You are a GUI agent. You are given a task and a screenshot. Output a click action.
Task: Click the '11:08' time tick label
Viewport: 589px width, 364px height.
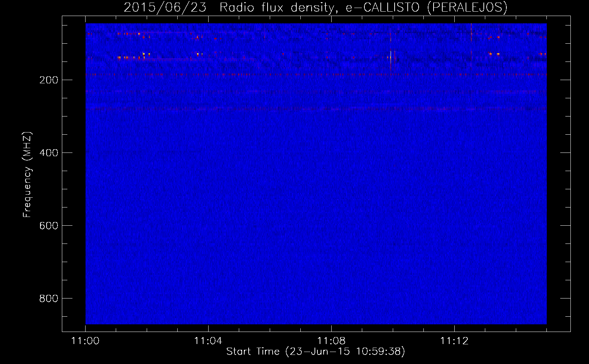[331, 341]
